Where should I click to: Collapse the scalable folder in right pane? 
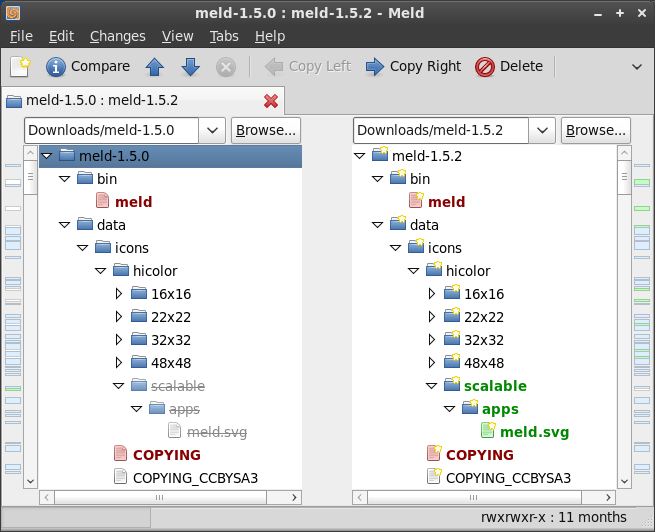(432, 386)
